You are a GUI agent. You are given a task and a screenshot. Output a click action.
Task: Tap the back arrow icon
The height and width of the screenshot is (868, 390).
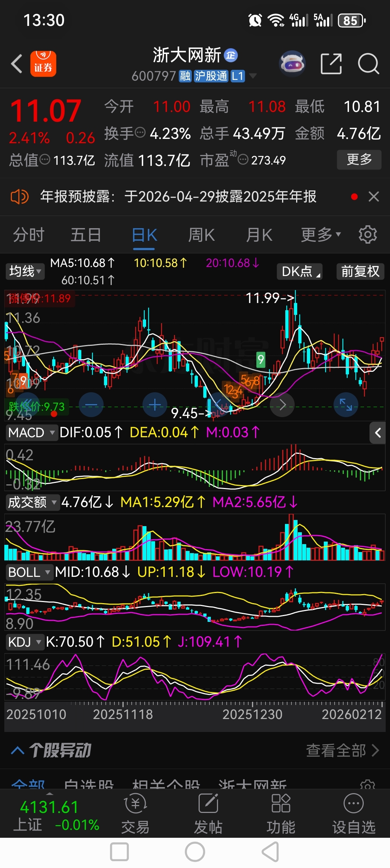[x=17, y=64]
